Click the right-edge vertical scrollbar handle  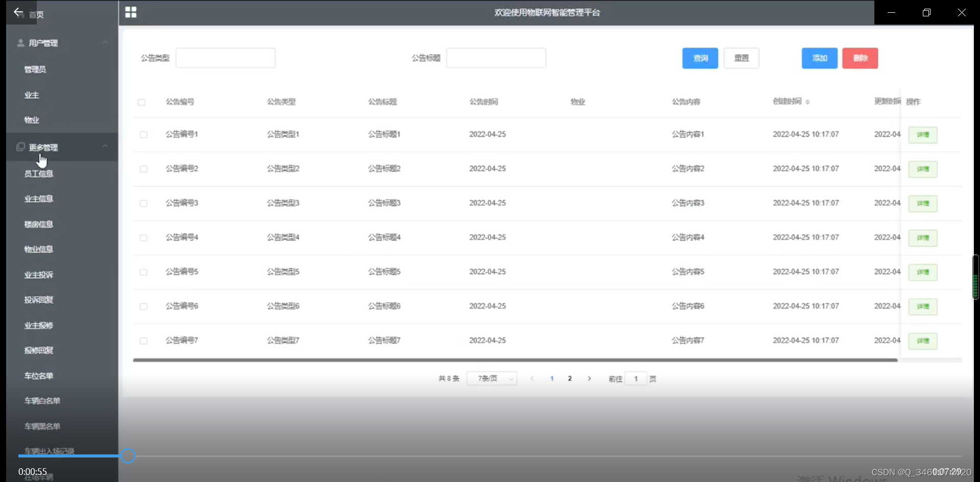[975, 277]
